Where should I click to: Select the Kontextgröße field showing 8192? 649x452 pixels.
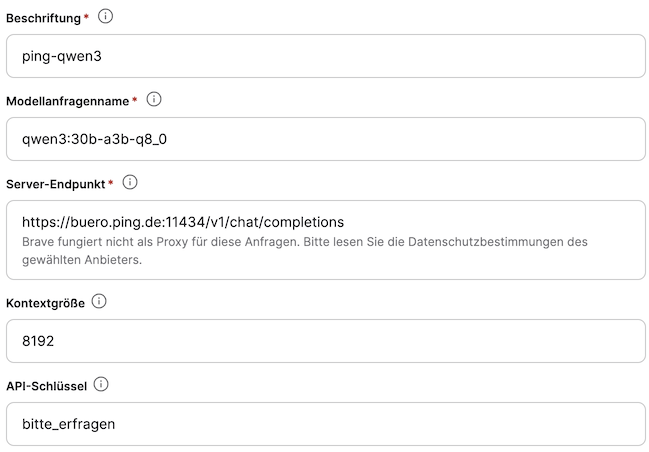pyautogui.click(x=325, y=341)
